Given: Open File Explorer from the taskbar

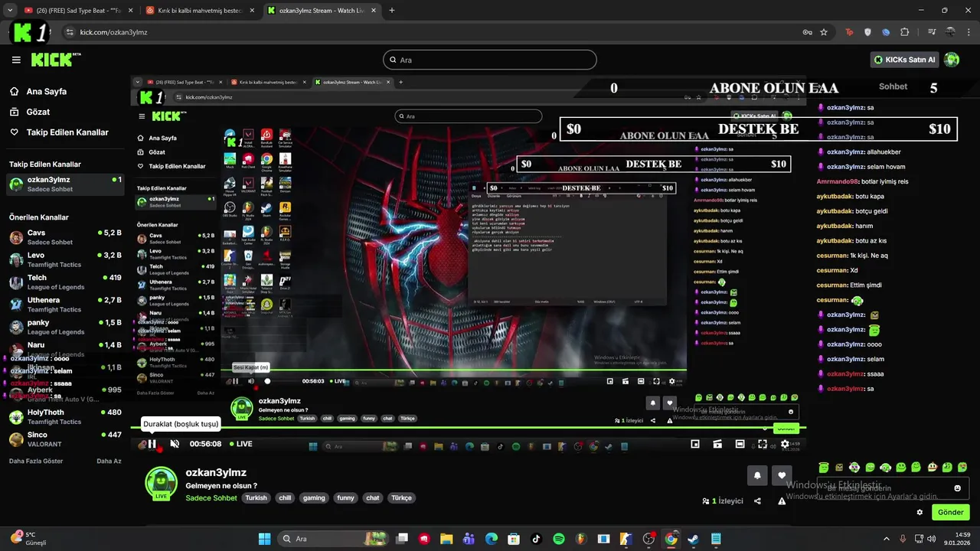Looking at the screenshot, I should pyautogui.click(x=446, y=539).
